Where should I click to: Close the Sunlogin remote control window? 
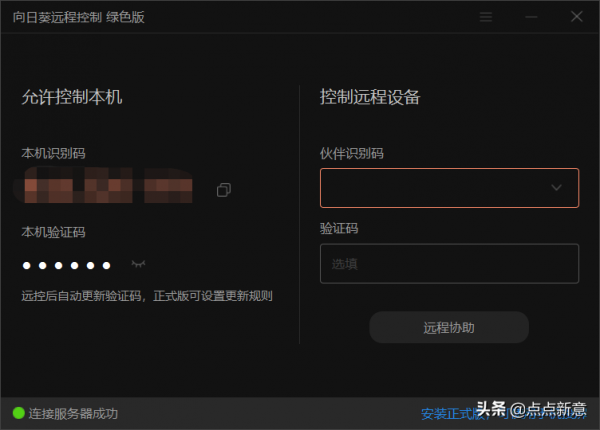coord(577,16)
